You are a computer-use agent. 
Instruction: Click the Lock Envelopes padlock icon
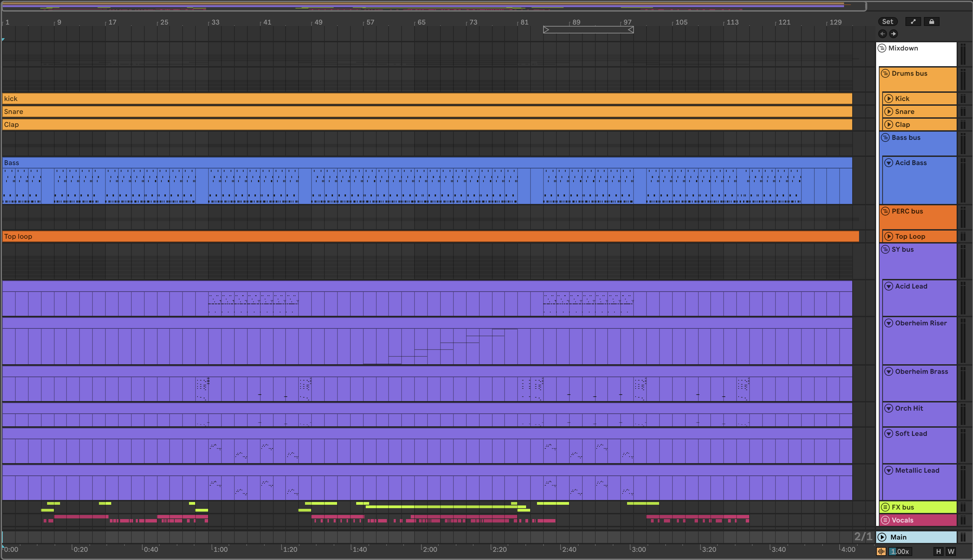coord(931,21)
